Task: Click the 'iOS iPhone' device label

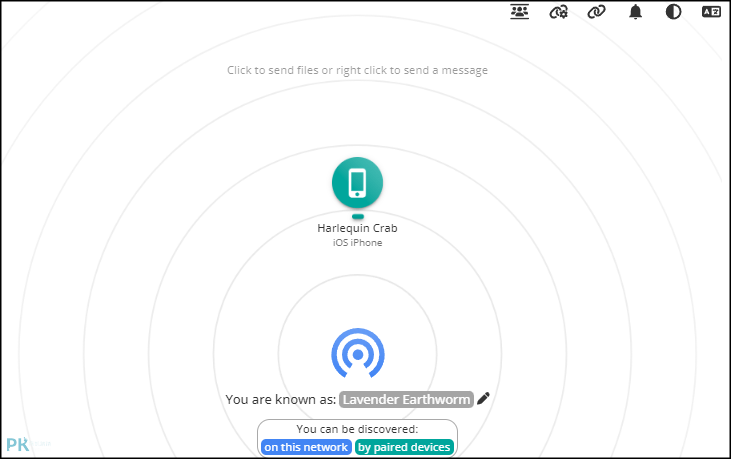Action: click(358, 242)
